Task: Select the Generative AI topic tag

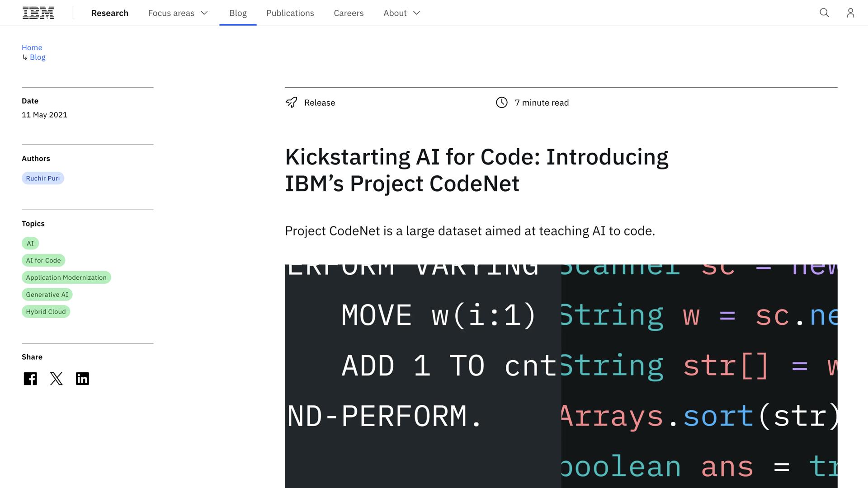Action: click(x=47, y=294)
